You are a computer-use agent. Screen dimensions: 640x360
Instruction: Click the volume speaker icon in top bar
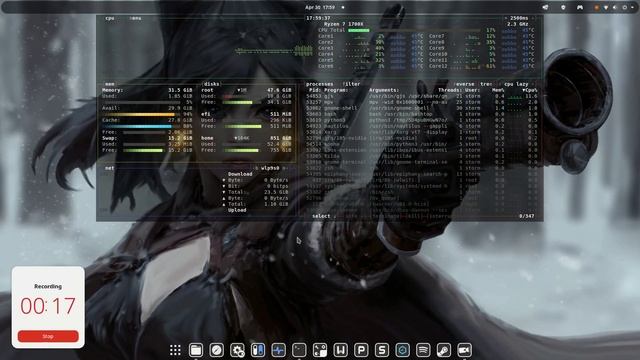pyautogui.click(x=615, y=7)
